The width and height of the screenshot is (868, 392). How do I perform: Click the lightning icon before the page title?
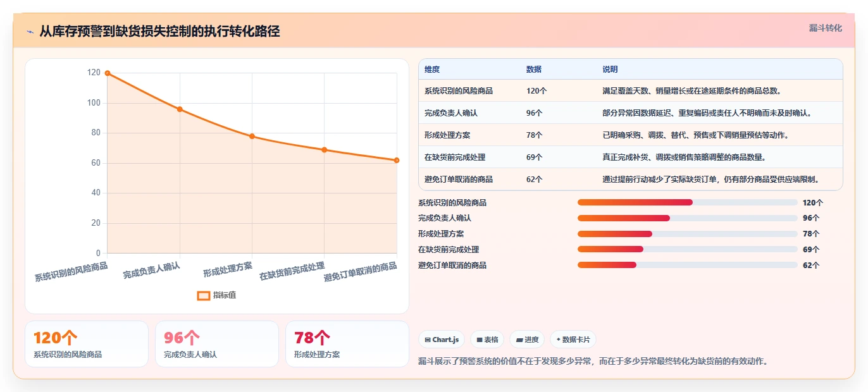tap(30, 32)
